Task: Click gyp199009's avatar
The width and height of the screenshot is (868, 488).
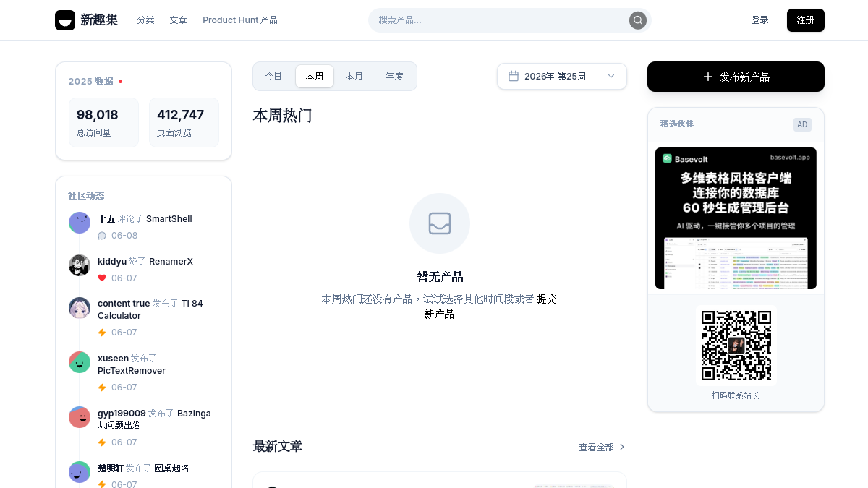Action: 80,417
